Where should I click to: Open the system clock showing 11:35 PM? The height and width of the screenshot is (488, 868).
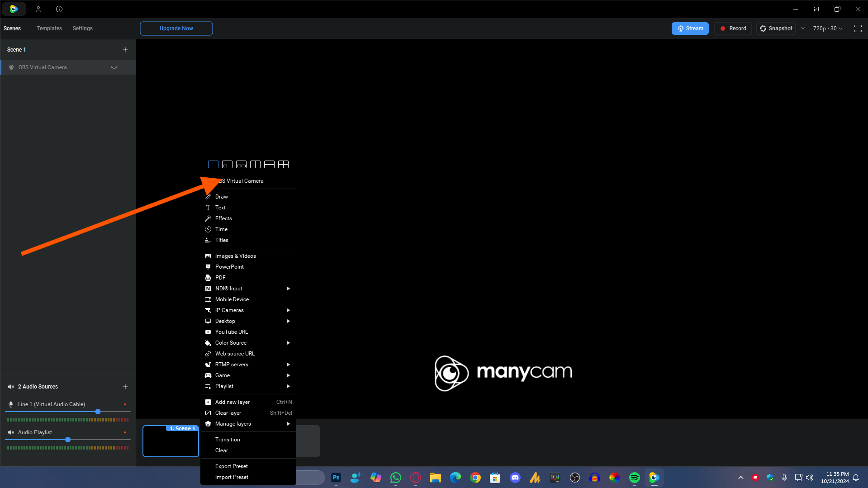tap(835, 478)
